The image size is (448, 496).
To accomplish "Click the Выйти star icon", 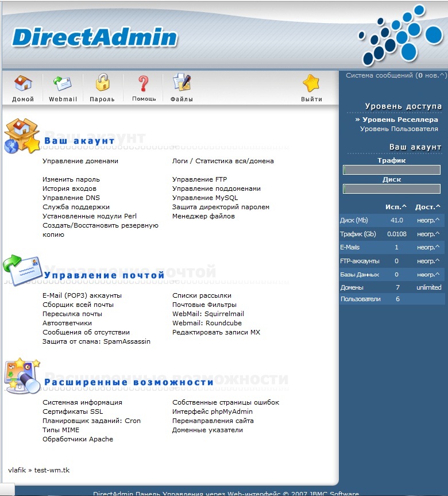I will [x=311, y=83].
